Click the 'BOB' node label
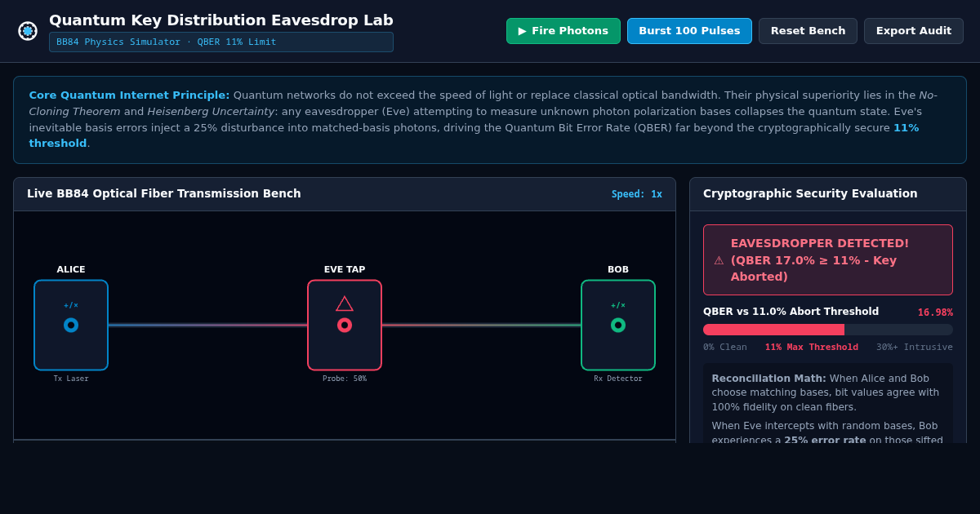The height and width of the screenshot is (514, 980). (618, 269)
